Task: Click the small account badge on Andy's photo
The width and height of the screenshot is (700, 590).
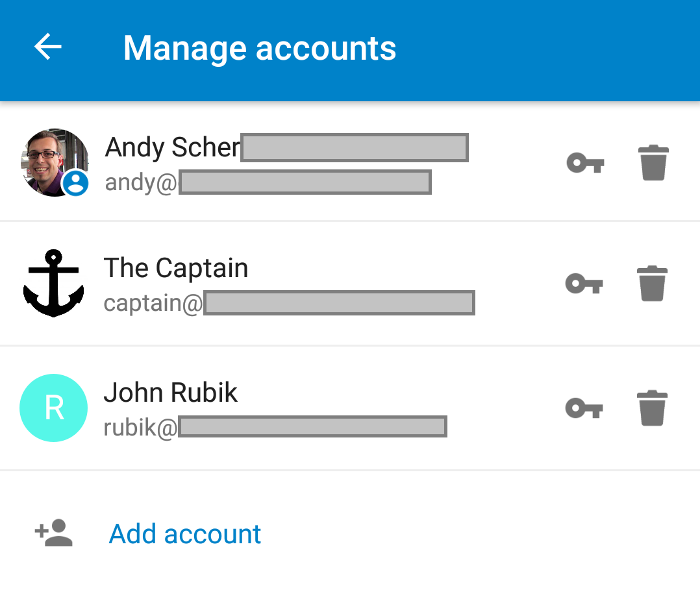Action: pos(77,184)
